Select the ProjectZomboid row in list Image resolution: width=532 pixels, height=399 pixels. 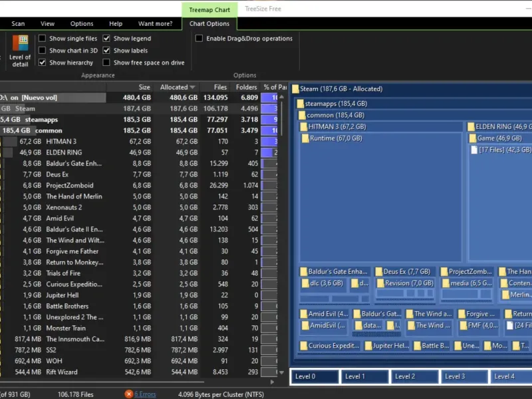[x=139, y=186]
